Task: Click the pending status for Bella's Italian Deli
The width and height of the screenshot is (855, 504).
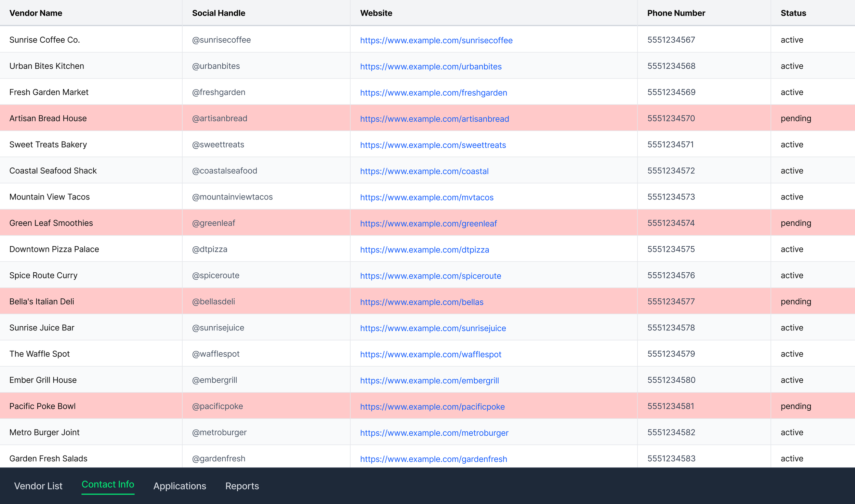Action: [795, 301]
